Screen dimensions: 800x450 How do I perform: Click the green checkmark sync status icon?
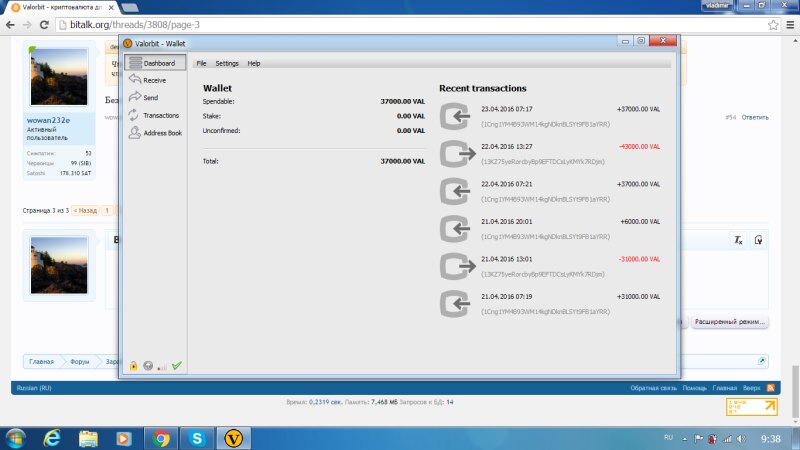[176, 366]
